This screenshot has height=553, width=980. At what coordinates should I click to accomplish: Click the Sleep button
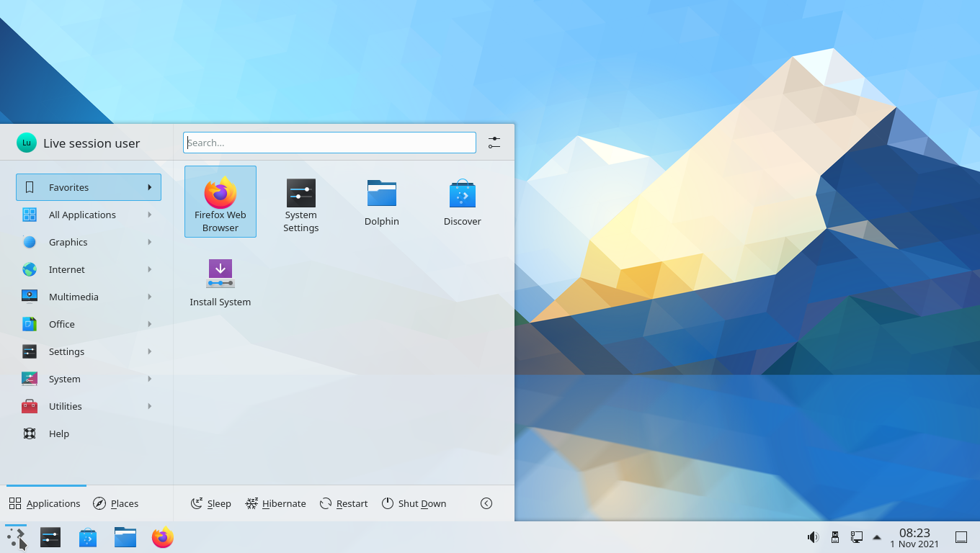[211, 503]
